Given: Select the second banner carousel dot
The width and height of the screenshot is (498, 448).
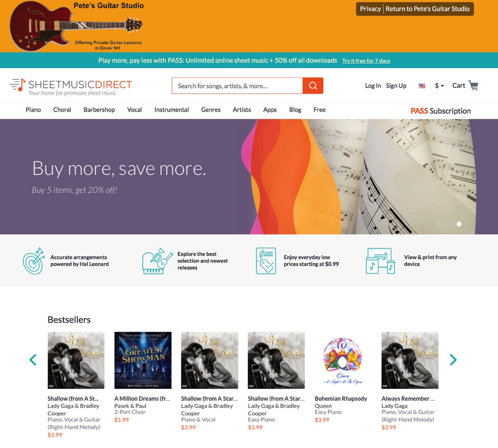Looking at the screenshot, I should coord(446,224).
